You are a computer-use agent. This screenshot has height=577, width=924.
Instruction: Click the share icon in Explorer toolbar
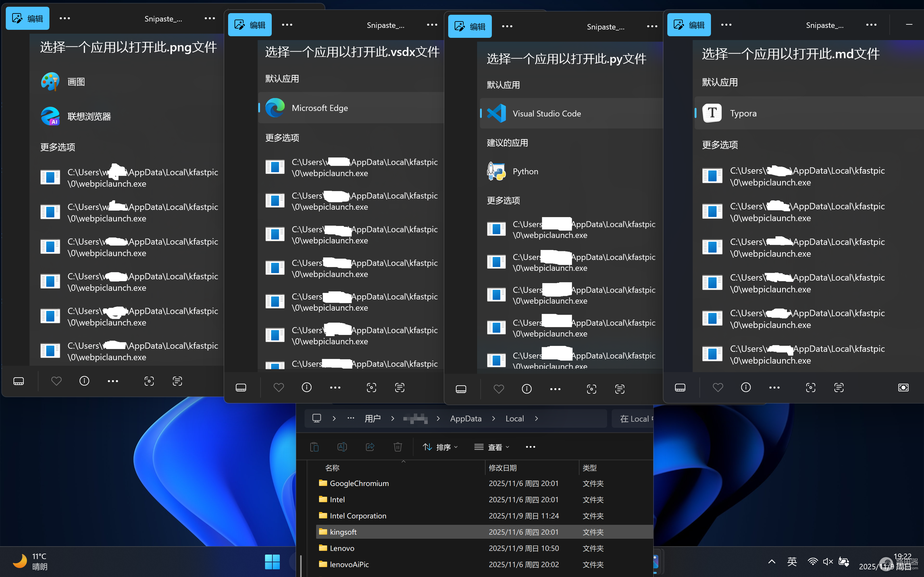click(x=370, y=447)
